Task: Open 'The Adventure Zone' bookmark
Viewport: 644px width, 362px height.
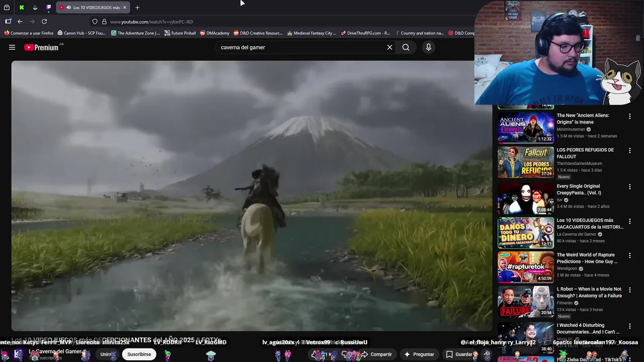Action: pyautogui.click(x=135, y=33)
